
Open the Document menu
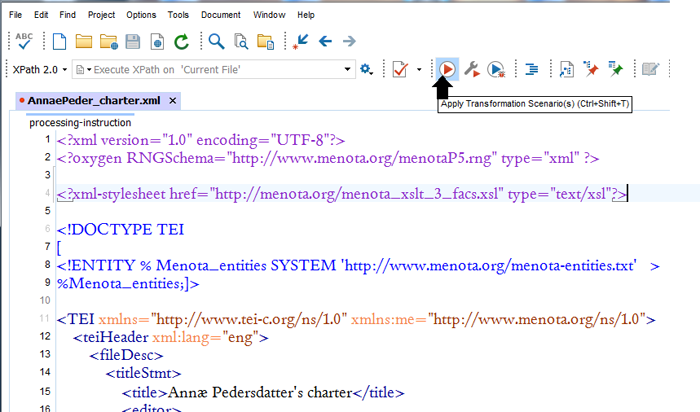220,15
